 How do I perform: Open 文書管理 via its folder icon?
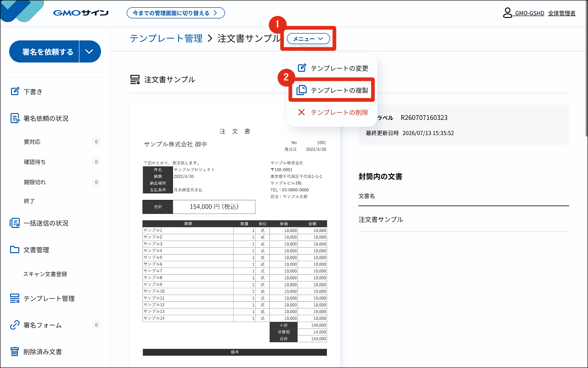coord(15,250)
